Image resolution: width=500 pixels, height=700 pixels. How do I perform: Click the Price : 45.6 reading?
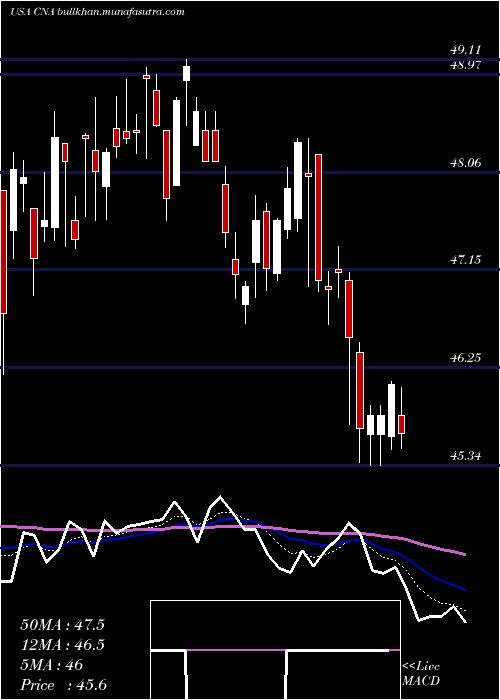coord(63,685)
